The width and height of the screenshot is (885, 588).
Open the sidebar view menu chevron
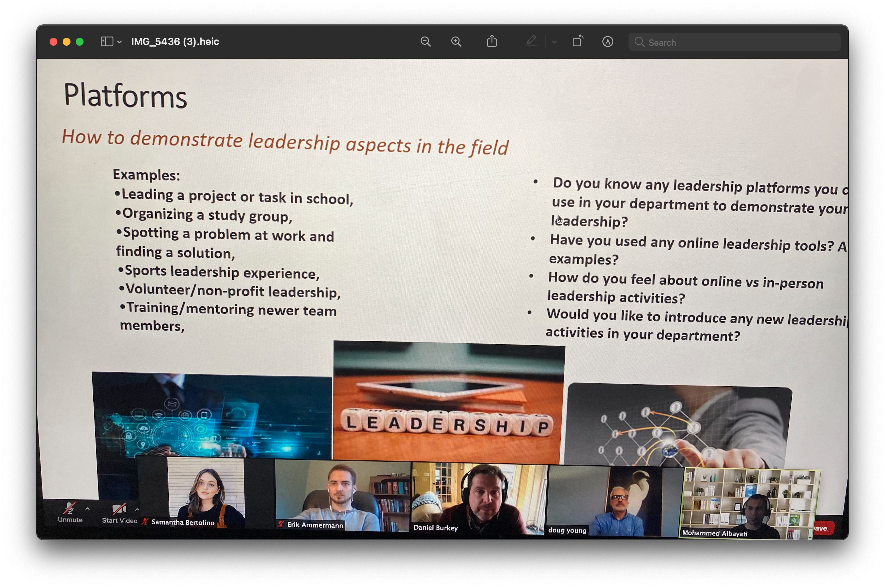pos(119,42)
